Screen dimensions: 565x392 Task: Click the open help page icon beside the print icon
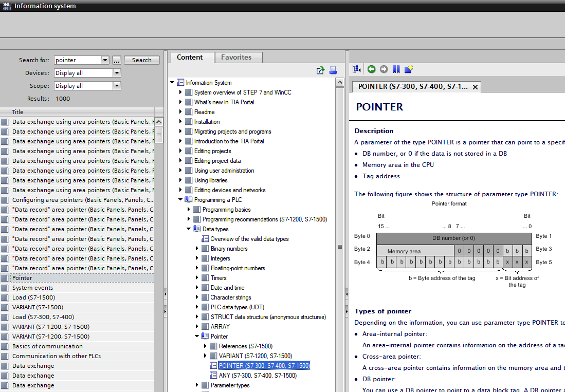pyautogui.click(x=321, y=70)
